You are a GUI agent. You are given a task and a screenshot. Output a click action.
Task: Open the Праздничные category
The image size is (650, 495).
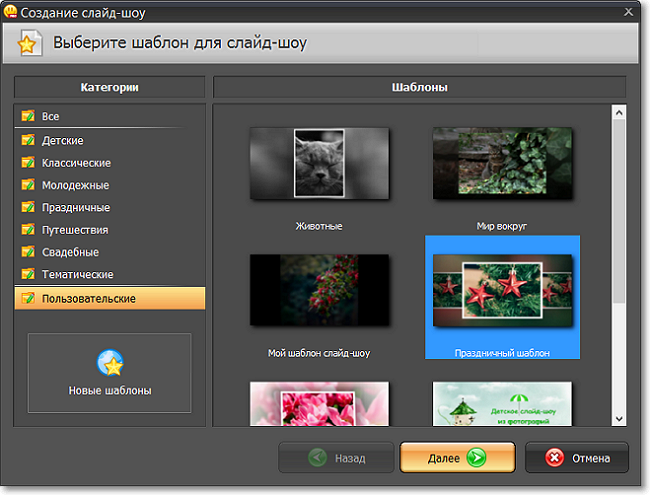(x=75, y=207)
